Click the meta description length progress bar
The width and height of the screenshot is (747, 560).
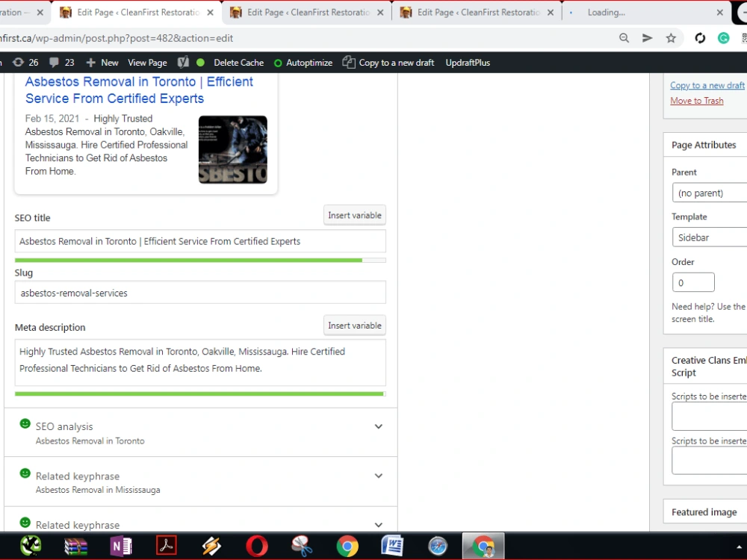tap(200, 393)
